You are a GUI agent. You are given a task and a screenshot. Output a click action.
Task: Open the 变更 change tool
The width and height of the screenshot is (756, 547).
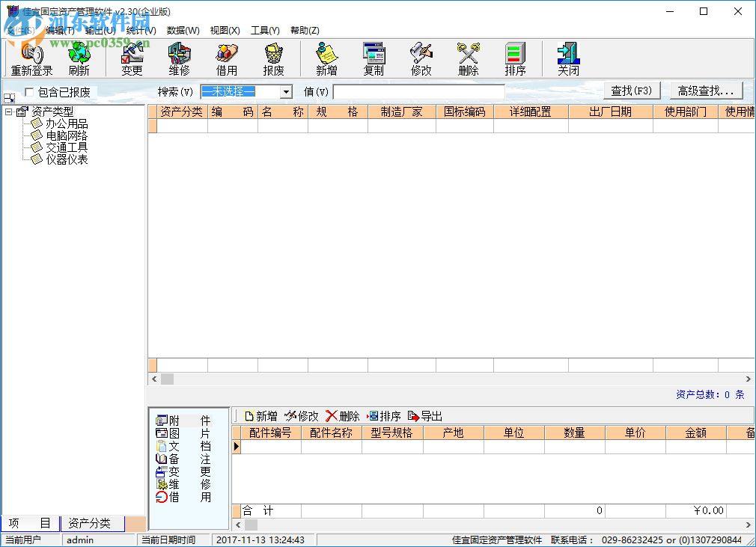coord(132,59)
